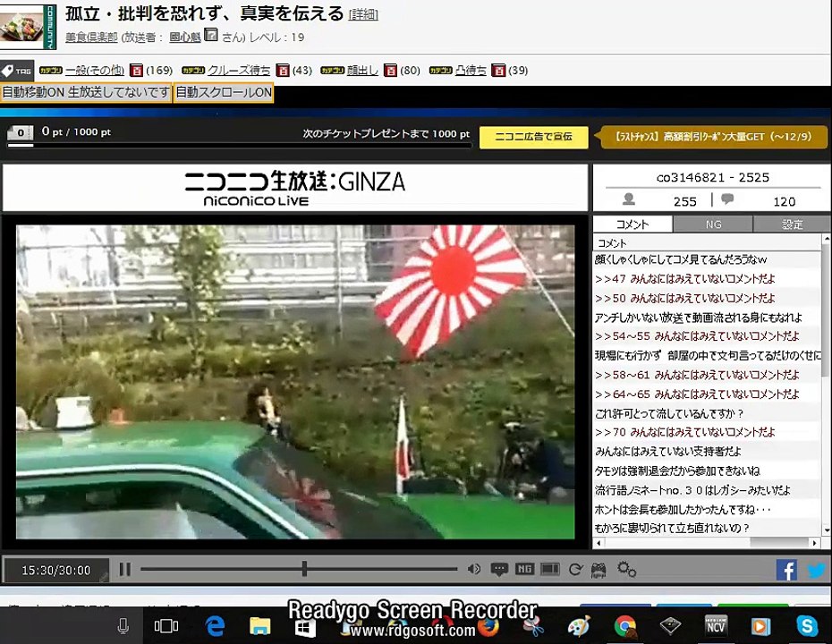The image size is (832, 644).
Task: Share broadcast on Twitter
Action: 817,571
